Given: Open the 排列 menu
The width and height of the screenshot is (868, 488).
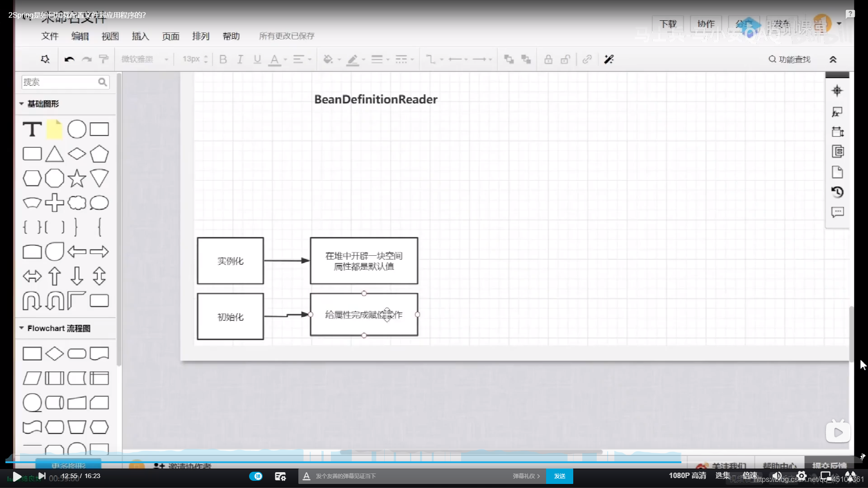Looking at the screenshot, I should click(201, 36).
